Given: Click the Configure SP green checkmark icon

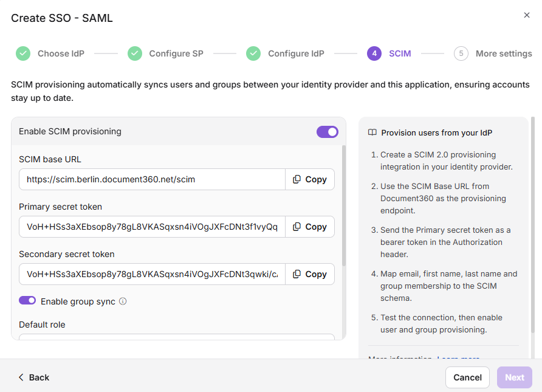Looking at the screenshot, I should tap(135, 53).
